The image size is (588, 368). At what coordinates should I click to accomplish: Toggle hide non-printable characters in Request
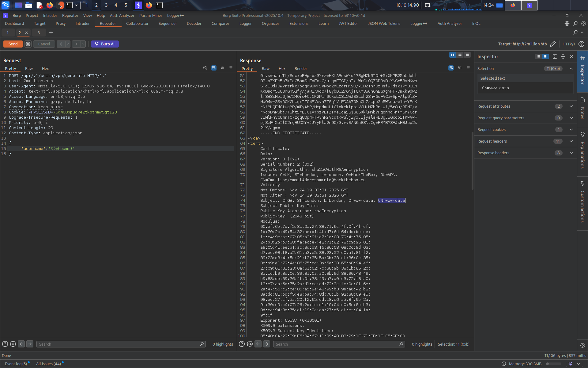pyautogui.click(x=205, y=68)
